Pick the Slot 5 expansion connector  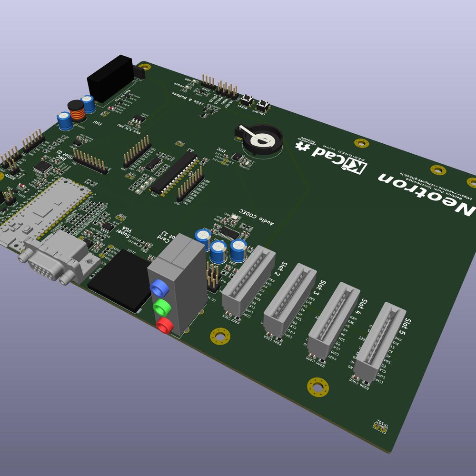[x=379, y=341]
